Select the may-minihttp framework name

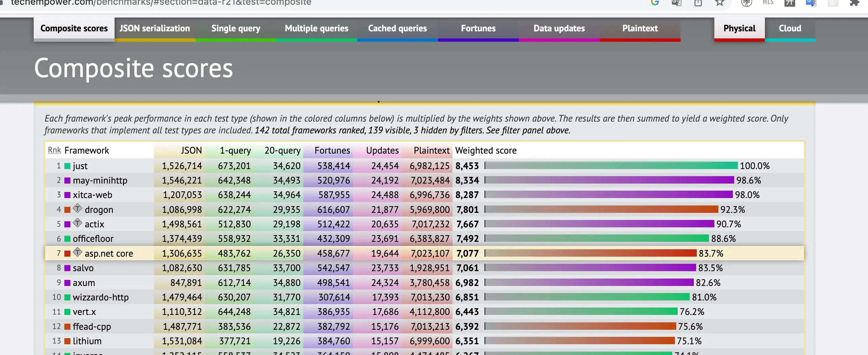click(x=100, y=181)
